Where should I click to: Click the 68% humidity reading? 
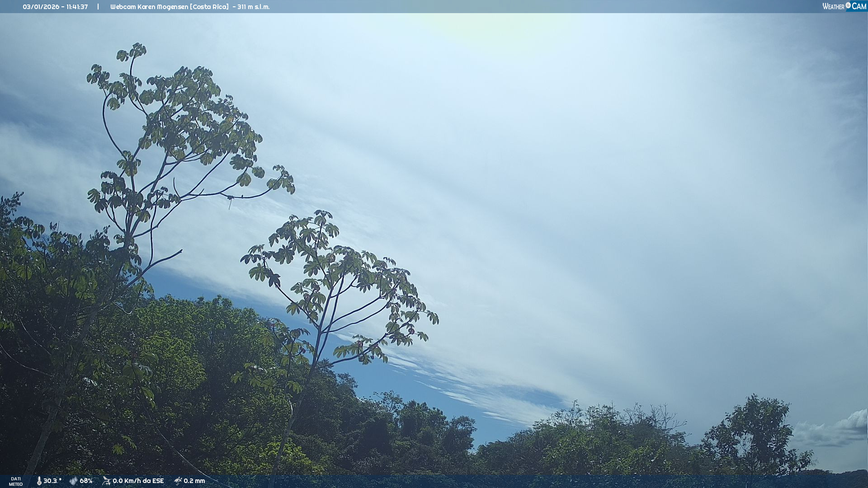pos(86,481)
